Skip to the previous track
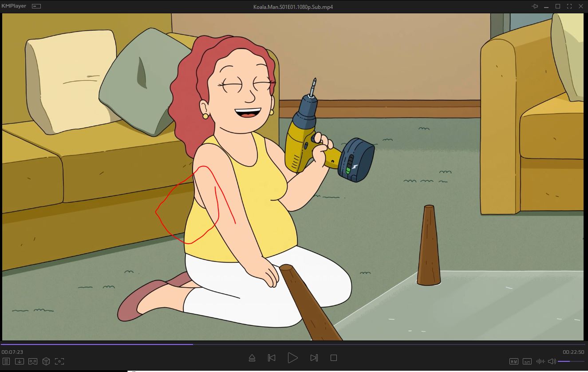The height and width of the screenshot is (372, 588). click(272, 358)
